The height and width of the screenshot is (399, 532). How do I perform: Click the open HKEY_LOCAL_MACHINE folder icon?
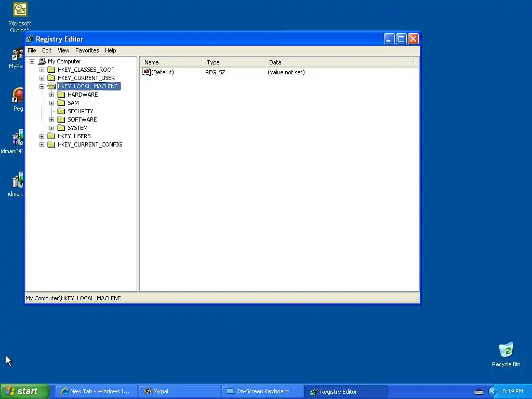[x=51, y=86]
